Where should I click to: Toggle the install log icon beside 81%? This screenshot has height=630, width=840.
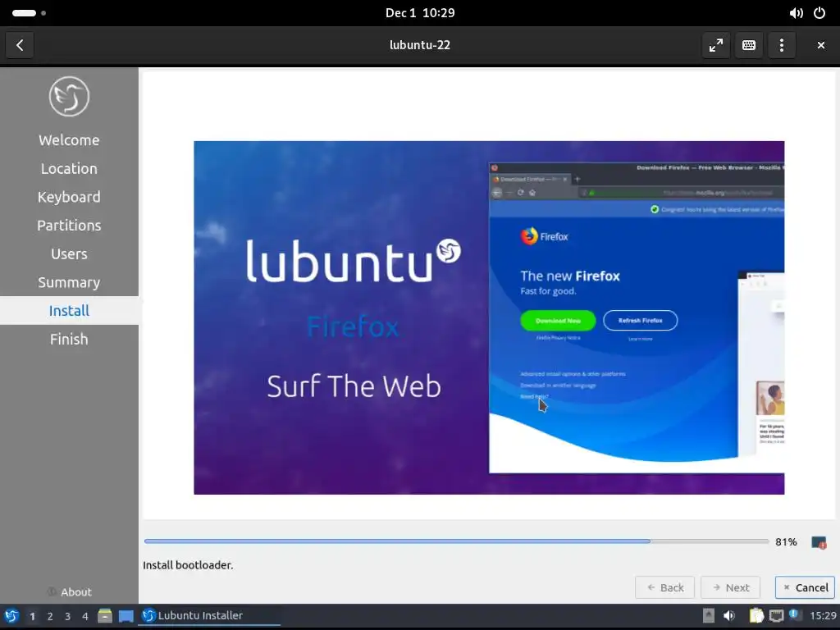(x=819, y=542)
